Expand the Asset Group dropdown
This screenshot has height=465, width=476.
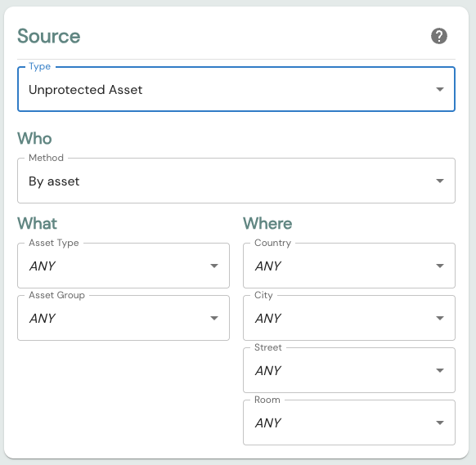click(x=123, y=318)
